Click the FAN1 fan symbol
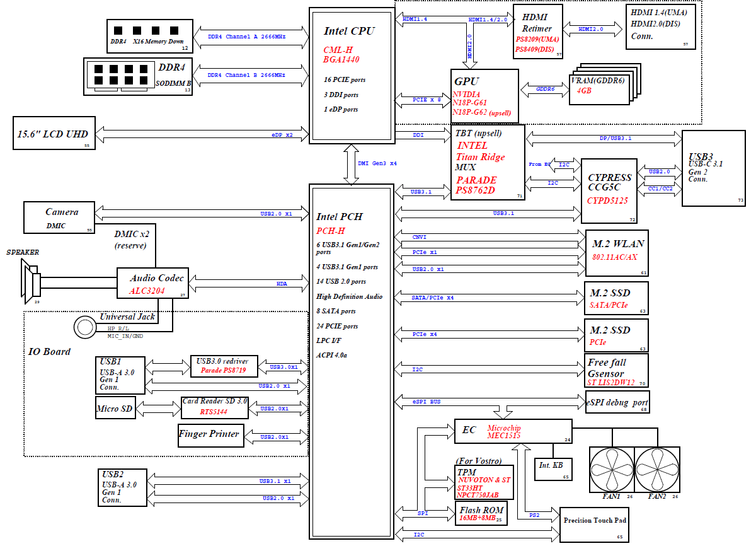The height and width of the screenshot is (546, 756). point(611,470)
